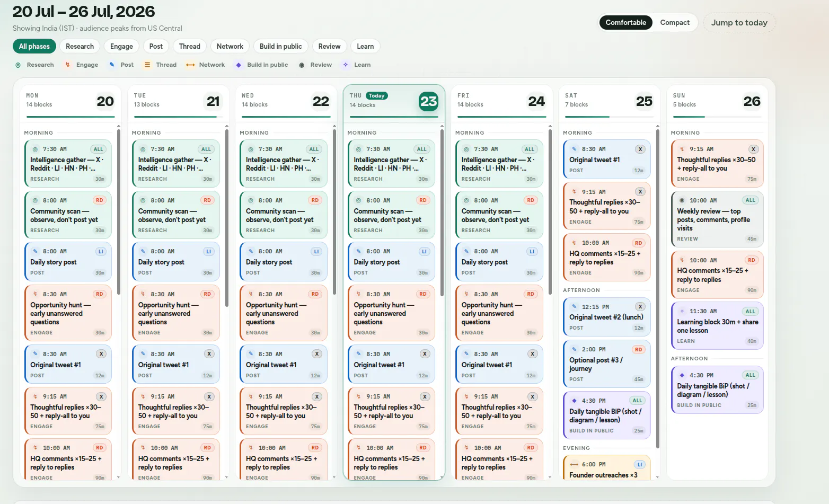The image size is (829, 504).
Task: Click engage icon on Tuesday Opportunity hunt block
Action: [x=143, y=294]
